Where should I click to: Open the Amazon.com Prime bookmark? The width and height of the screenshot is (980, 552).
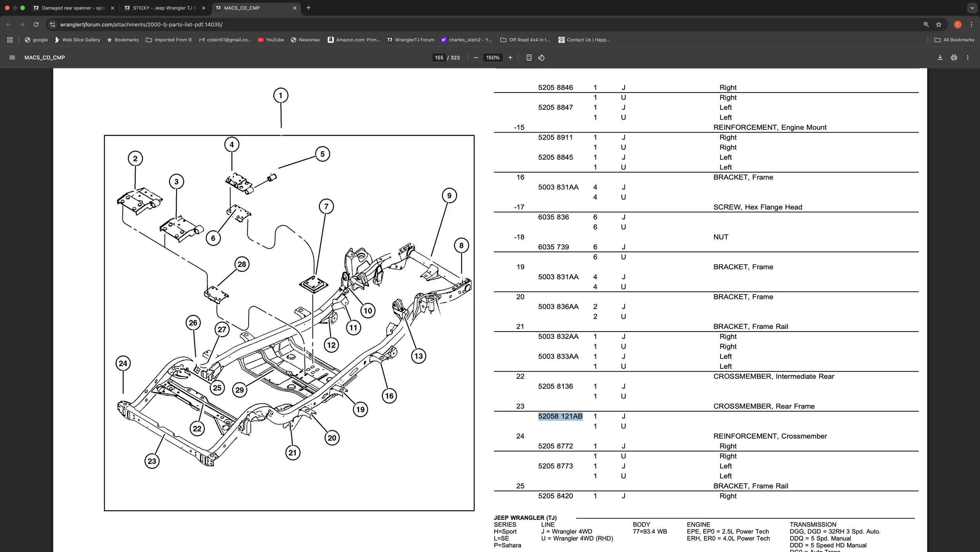pyautogui.click(x=354, y=40)
